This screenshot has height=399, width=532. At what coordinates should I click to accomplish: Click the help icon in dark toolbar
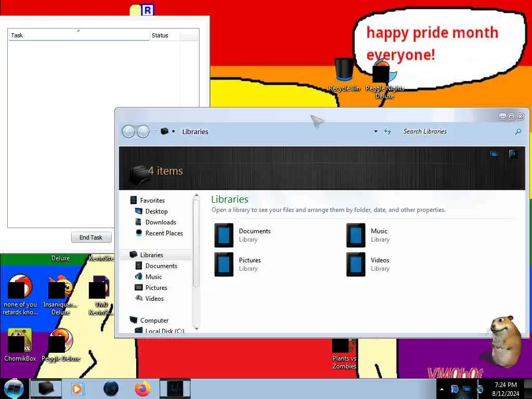[513, 154]
